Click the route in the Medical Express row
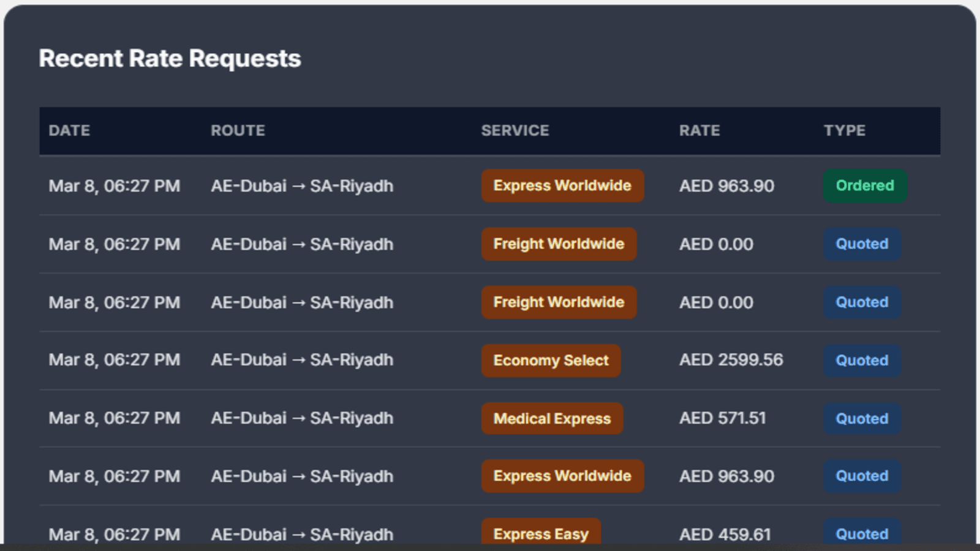The height and width of the screenshot is (551, 980). 302,418
